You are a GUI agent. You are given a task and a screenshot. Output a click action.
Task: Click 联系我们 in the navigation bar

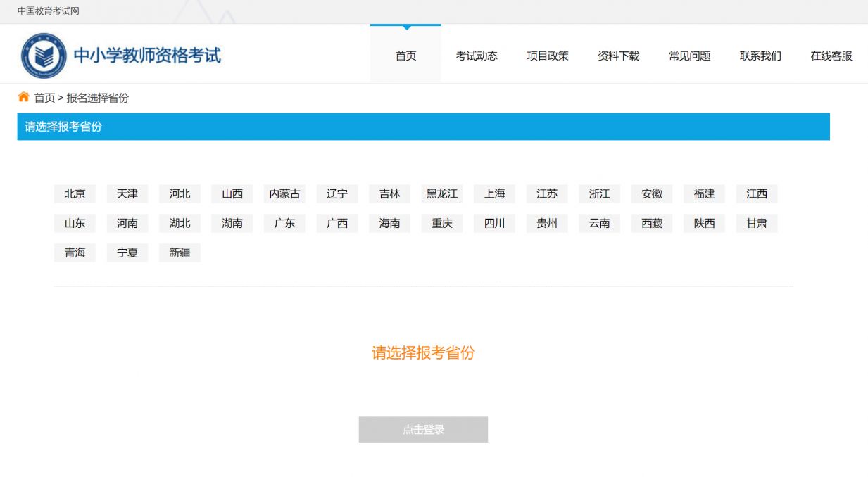click(760, 56)
